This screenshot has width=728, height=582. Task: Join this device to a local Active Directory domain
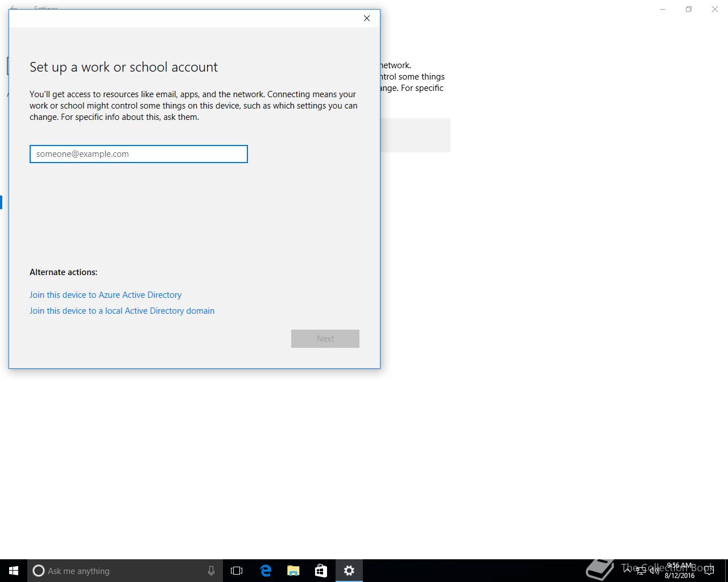pos(122,311)
